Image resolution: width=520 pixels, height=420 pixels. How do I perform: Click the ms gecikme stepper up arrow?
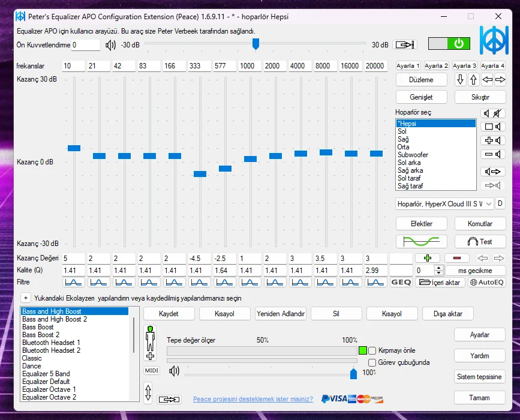coord(439,268)
